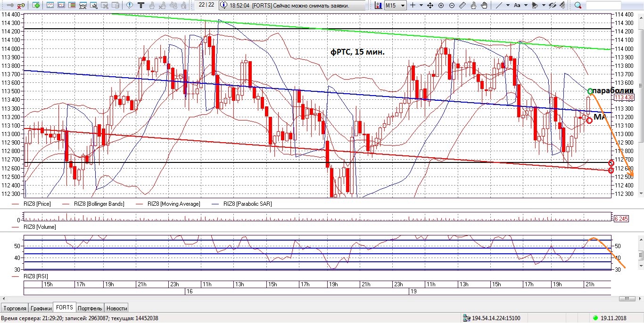
Task: Click the green plus add icon
Action: pos(36,5)
